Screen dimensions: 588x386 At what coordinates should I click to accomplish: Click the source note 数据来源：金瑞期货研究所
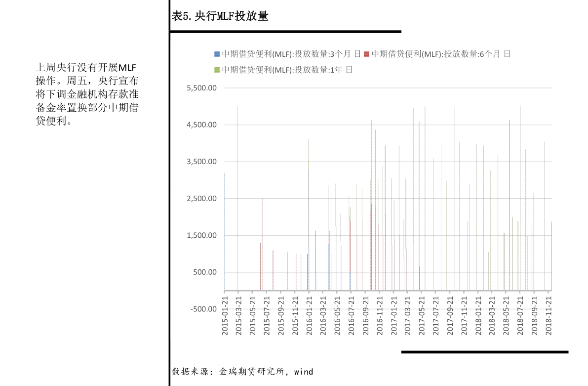coord(228,372)
